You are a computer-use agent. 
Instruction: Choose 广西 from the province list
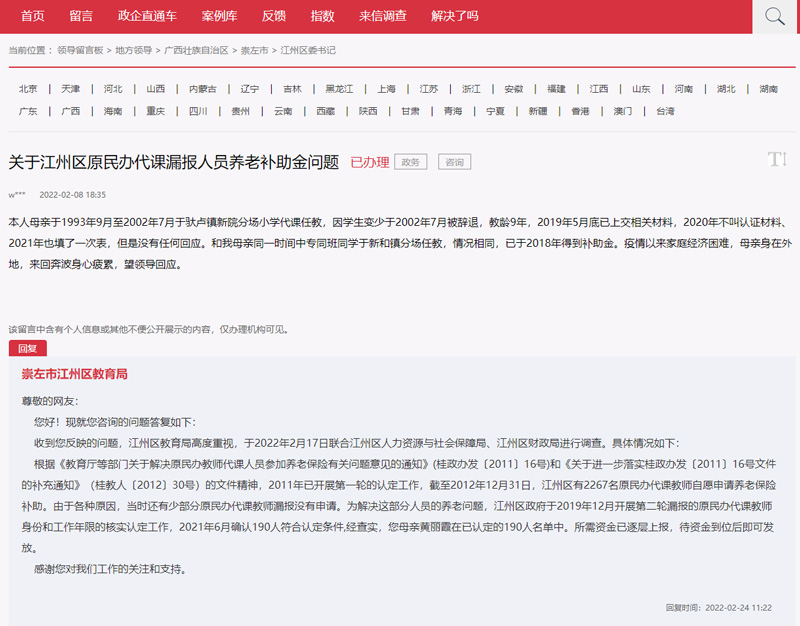pyautogui.click(x=70, y=111)
